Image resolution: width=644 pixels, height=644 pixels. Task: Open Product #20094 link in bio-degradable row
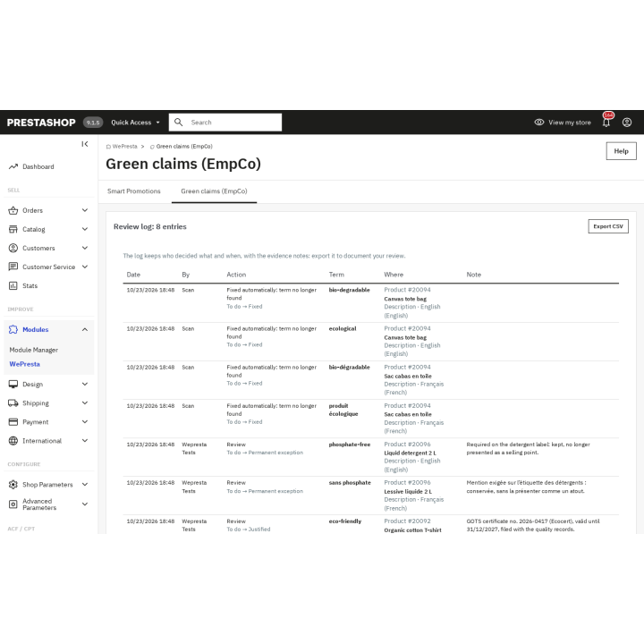[408, 290]
